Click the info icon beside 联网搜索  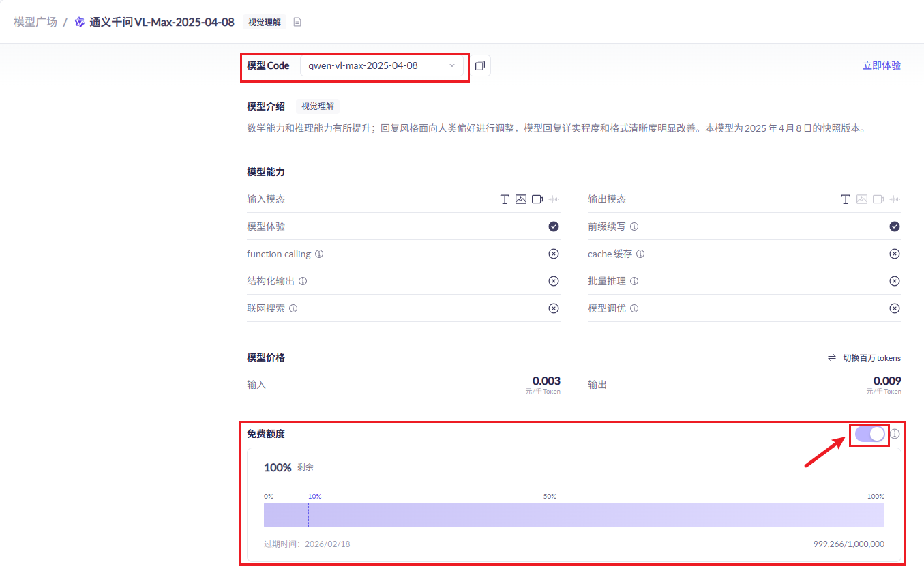tap(293, 308)
